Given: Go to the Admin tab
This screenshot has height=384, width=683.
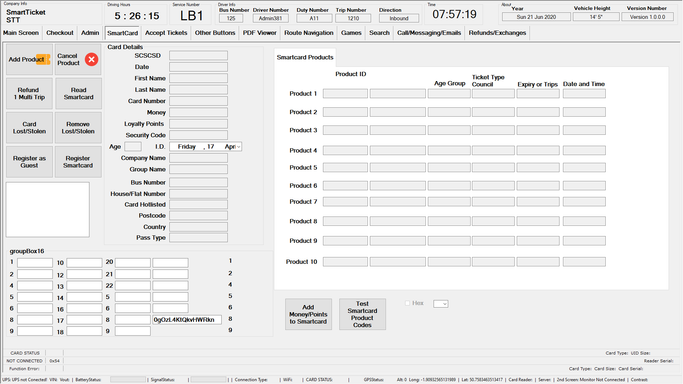Looking at the screenshot, I should [90, 33].
